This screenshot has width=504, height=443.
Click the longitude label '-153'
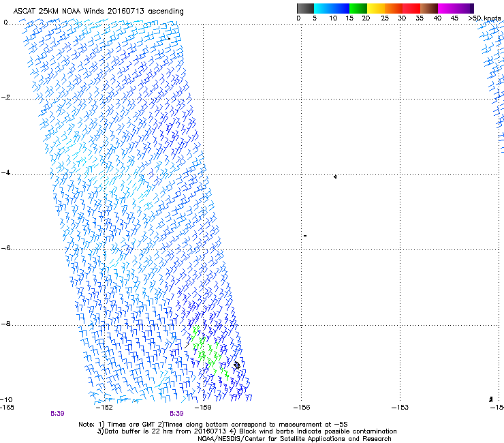pyautogui.click(x=400, y=408)
